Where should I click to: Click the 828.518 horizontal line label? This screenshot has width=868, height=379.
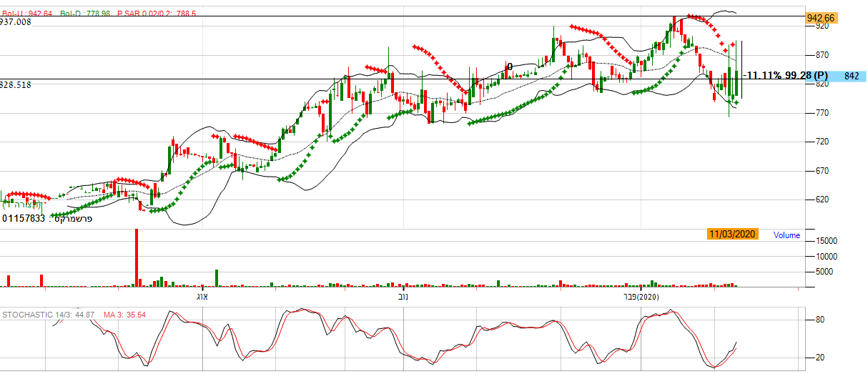point(16,84)
